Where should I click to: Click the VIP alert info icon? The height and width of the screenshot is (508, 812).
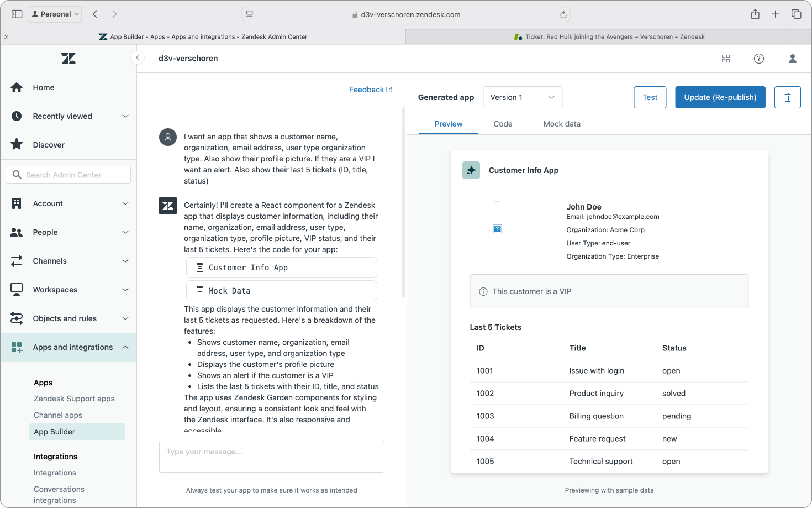point(483,291)
